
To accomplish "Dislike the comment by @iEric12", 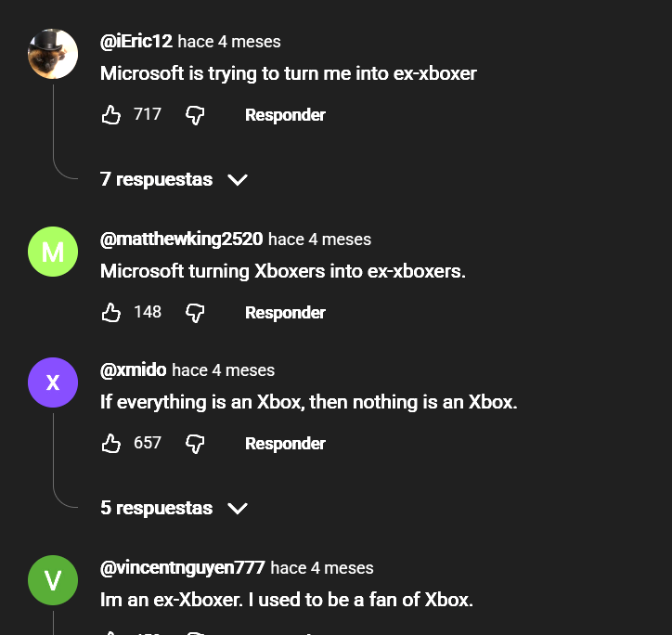I will [x=195, y=115].
